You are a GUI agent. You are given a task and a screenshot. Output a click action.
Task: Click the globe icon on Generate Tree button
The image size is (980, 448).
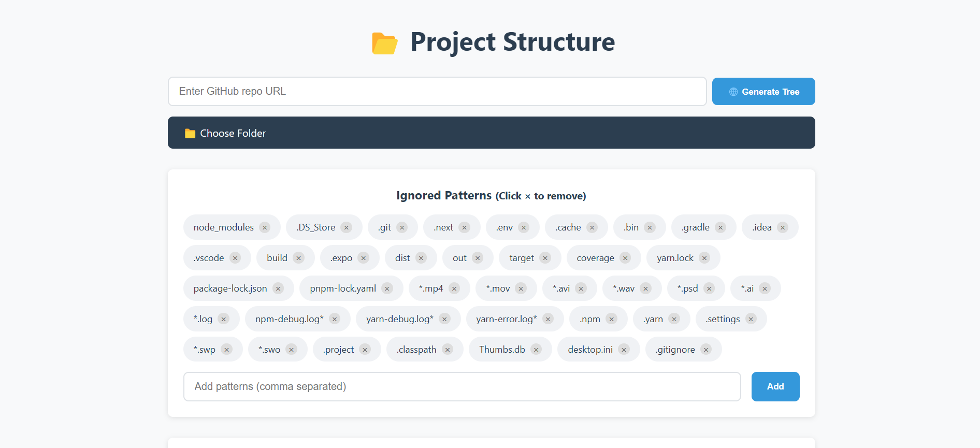[x=733, y=91]
